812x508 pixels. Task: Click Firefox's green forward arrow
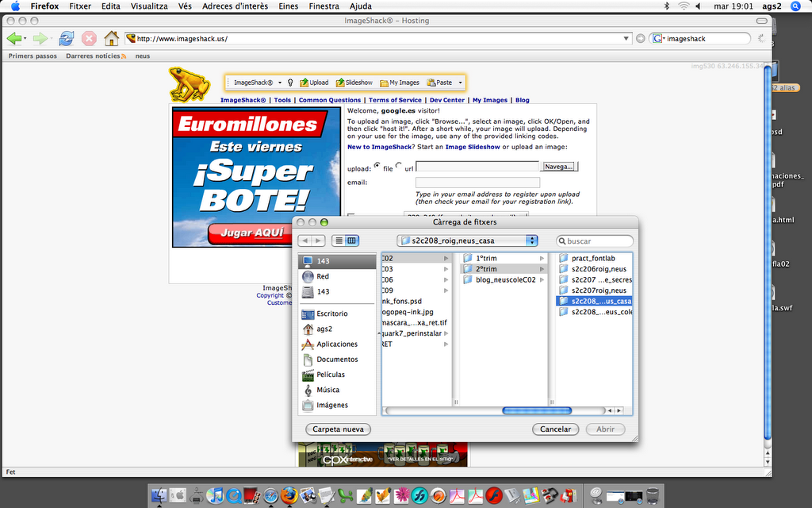pyautogui.click(x=40, y=38)
